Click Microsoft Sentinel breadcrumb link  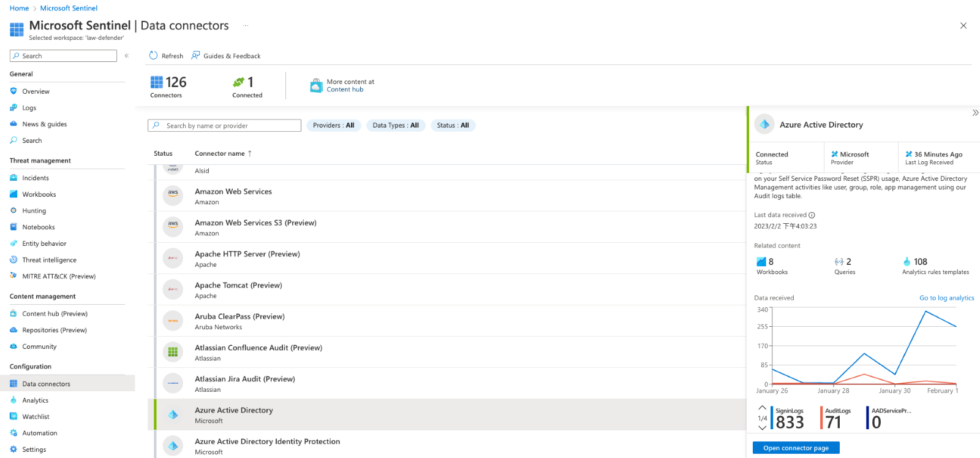click(69, 8)
